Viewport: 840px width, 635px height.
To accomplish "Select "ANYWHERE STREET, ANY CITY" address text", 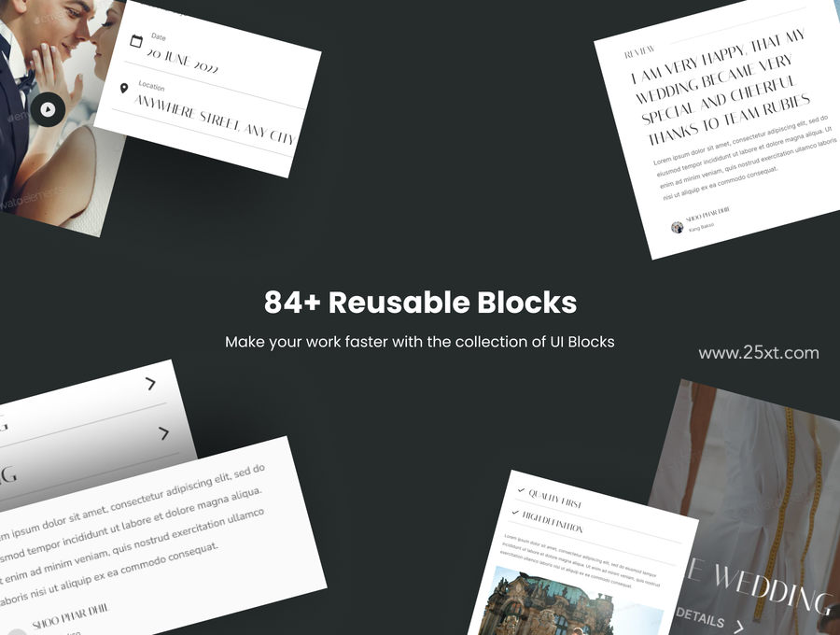I will click(x=215, y=120).
